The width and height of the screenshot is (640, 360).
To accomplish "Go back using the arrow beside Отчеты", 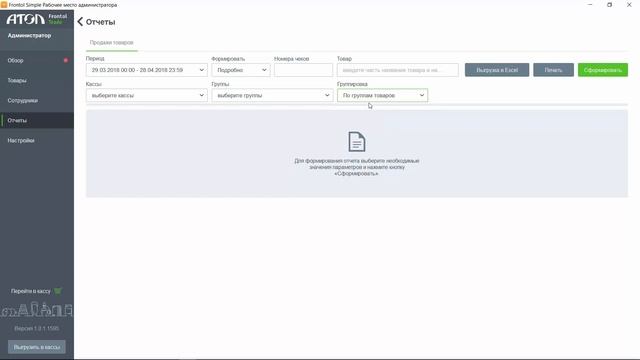I will (80, 22).
